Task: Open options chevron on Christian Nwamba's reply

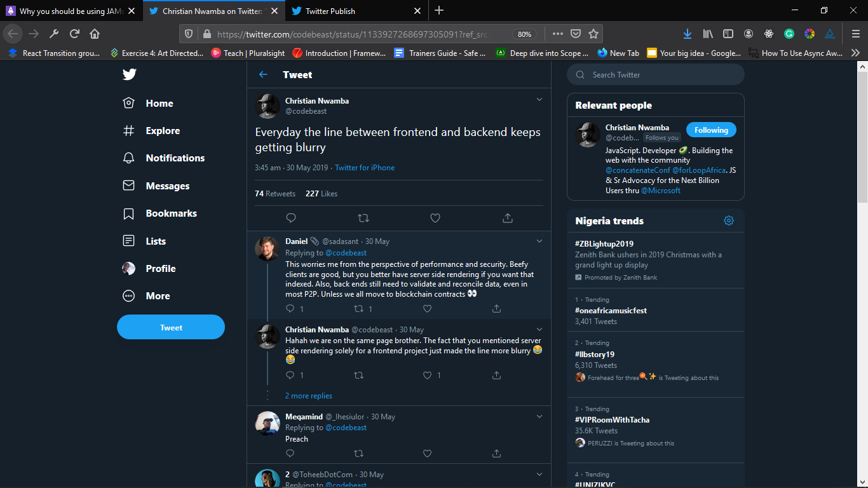Action: [539, 329]
